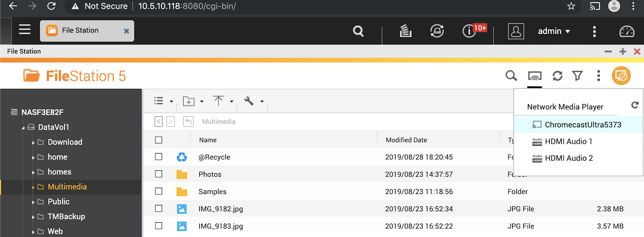Click the File Station search magnifier icon
The height and width of the screenshot is (237, 644).
coord(511,76)
